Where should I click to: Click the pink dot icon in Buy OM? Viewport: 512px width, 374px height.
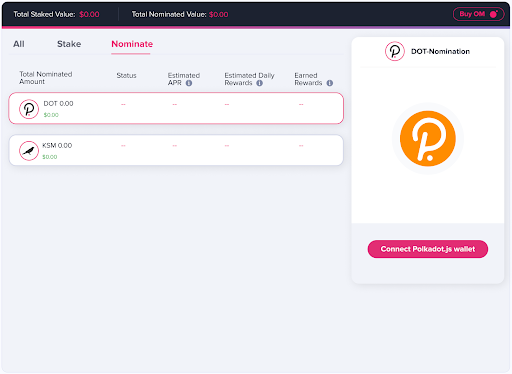pyautogui.click(x=494, y=14)
